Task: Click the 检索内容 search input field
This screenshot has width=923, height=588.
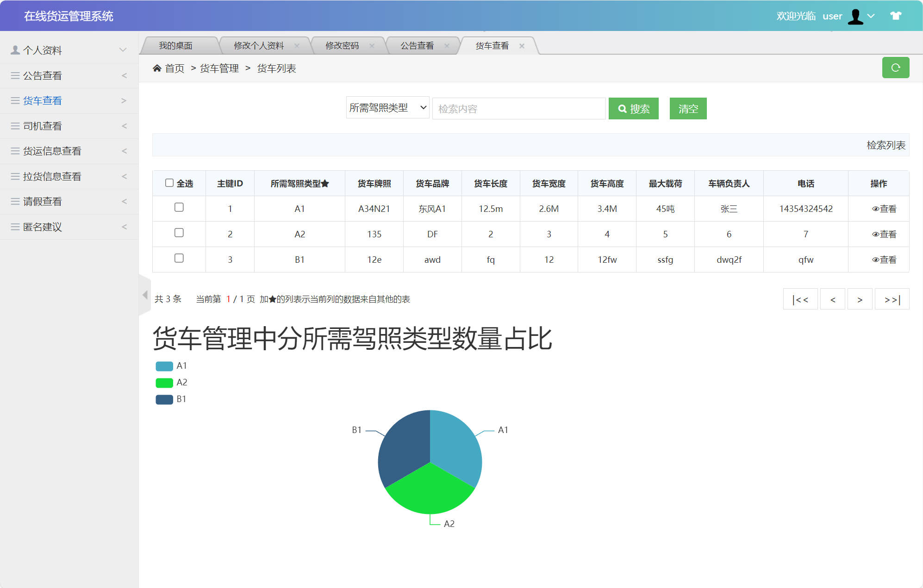Action: pos(518,108)
